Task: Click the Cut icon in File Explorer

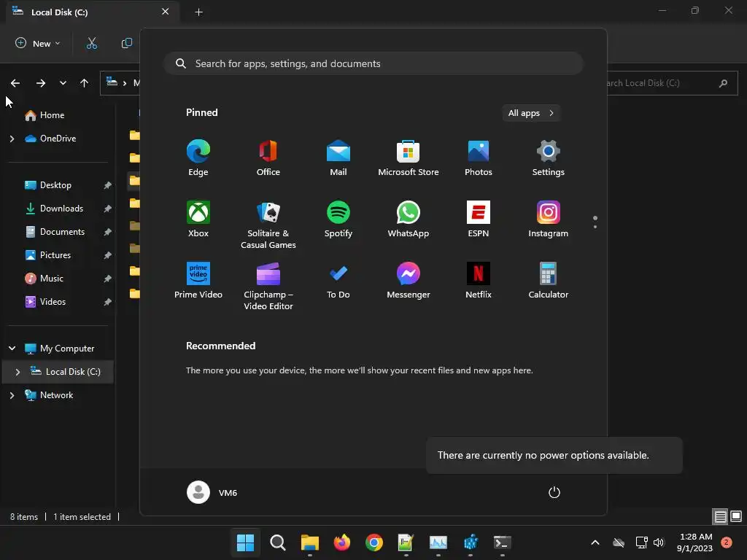Action: click(x=91, y=43)
